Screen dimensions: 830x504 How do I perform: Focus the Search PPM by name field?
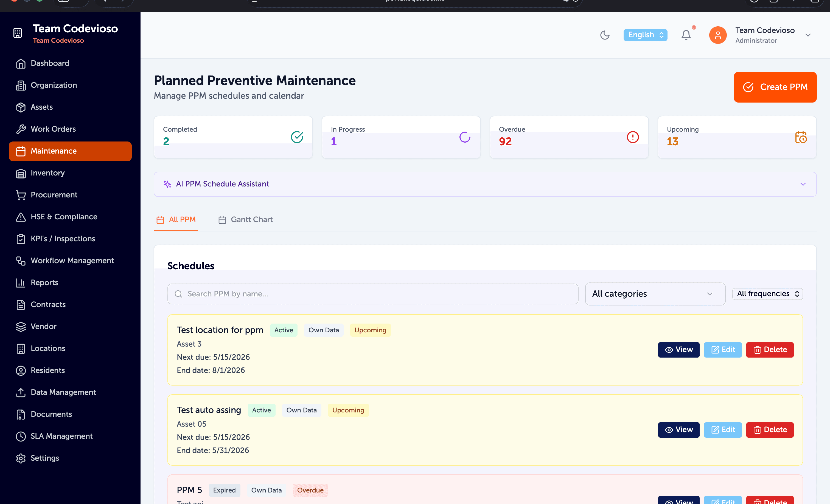[372, 294]
